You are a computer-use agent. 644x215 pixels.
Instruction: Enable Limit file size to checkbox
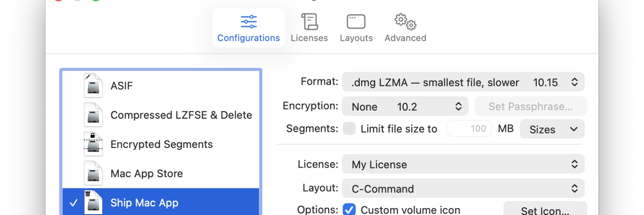point(349,129)
